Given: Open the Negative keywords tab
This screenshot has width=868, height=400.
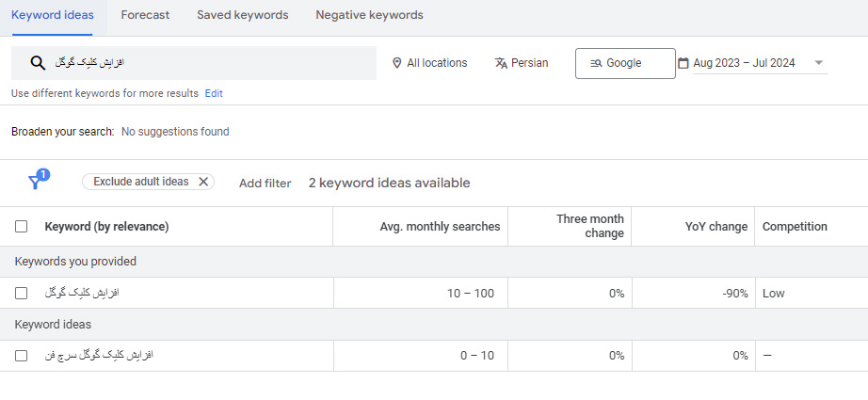Looking at the screenshot, I should coord(370,15).
